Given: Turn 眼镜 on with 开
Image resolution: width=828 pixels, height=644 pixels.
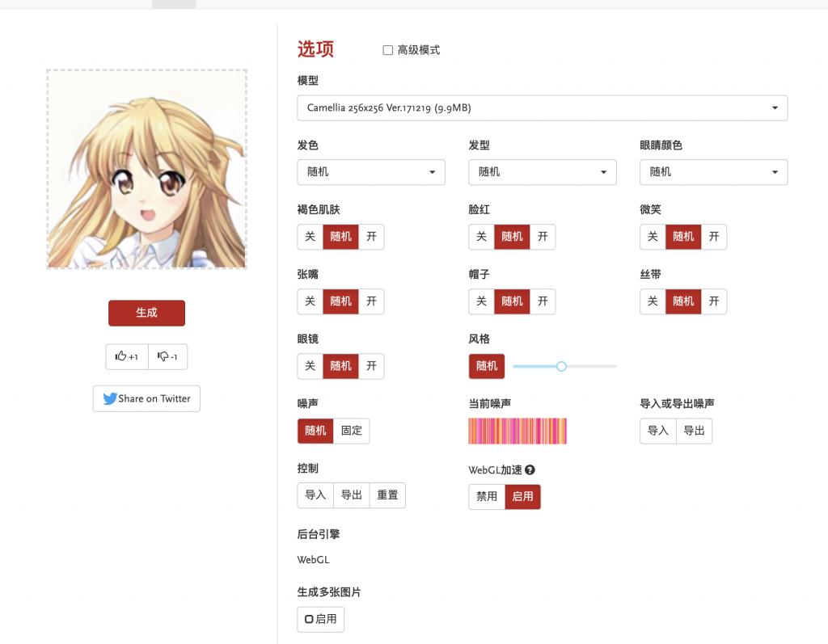Looking at the screenshot, I should (x=371, y=366).
